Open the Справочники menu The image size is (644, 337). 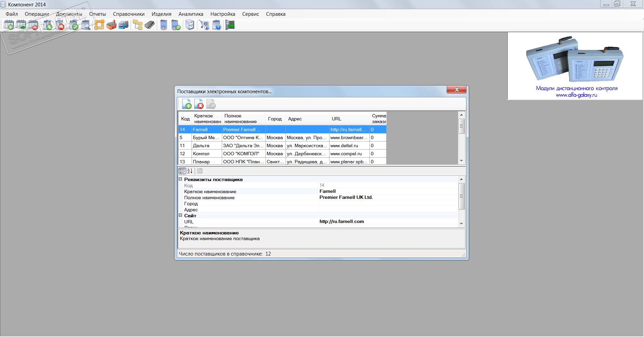coord(129,14)
